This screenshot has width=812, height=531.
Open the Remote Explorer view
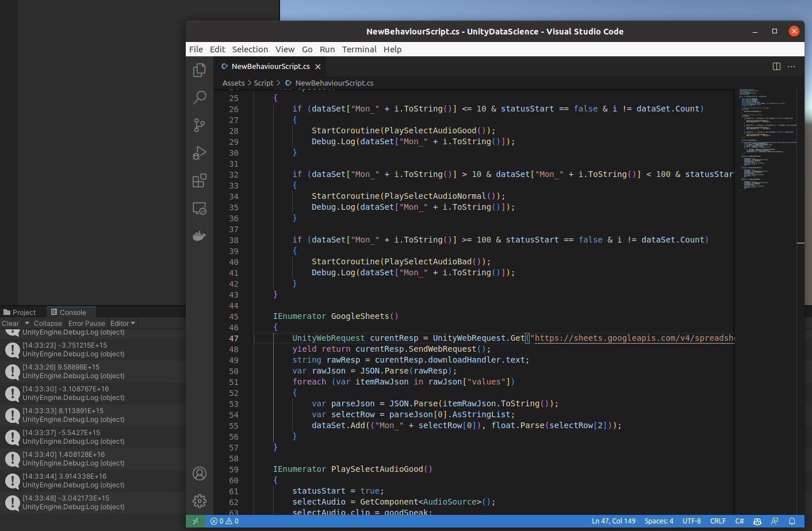[x=200, y=208]
